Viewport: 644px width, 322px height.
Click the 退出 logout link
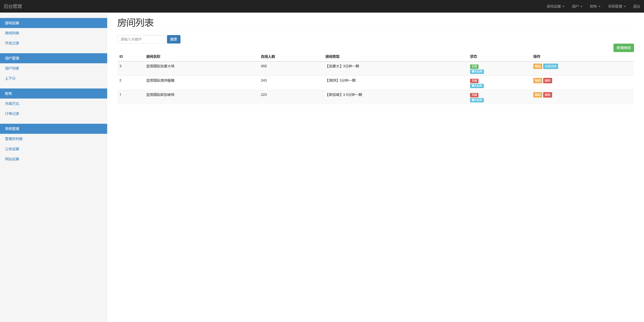[x=636, y=6]
